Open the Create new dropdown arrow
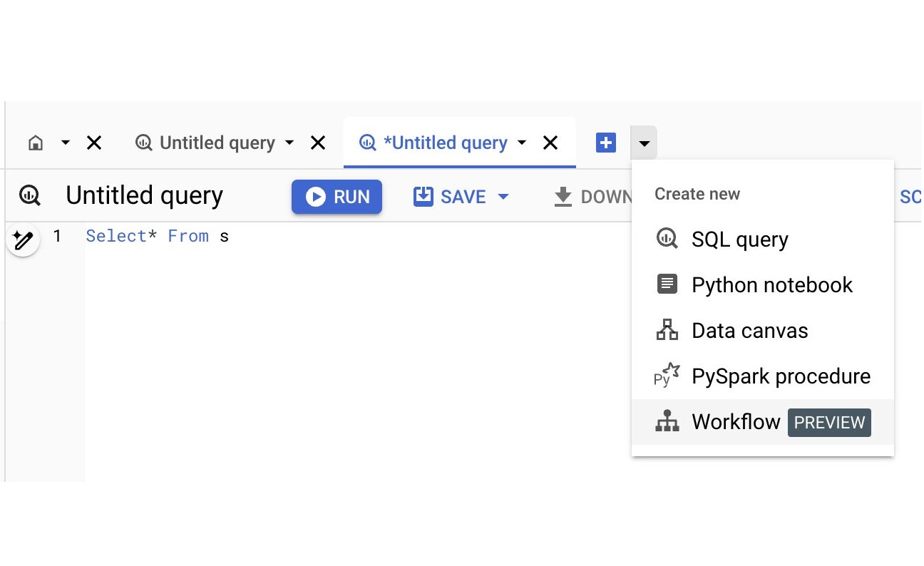924x566 pixels. pyautogui.click(x=644, y=143)
